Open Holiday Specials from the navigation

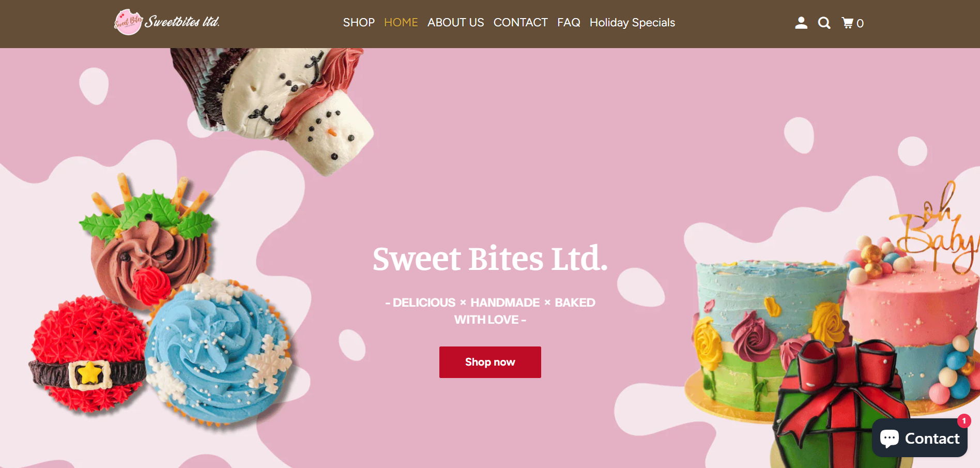(632, 23)
